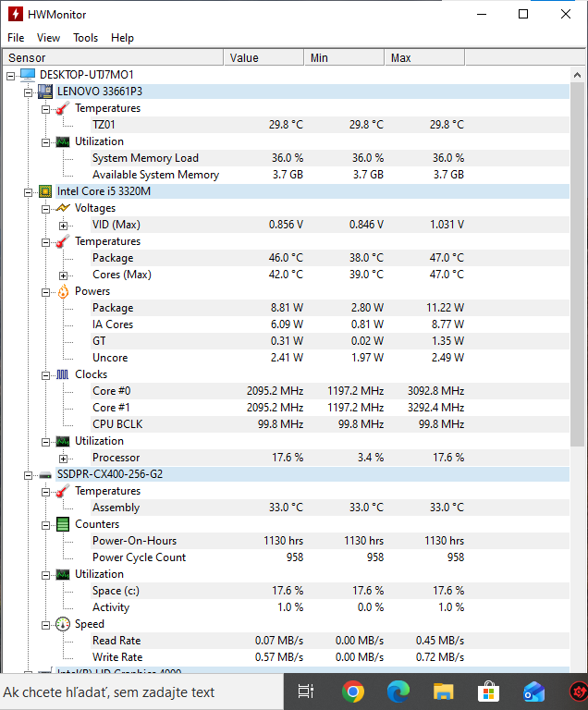Viewport: 588px width, 710px height.
Task: Collapse the DESKTOP-UTJ7MO1 root node
Action: [11, 76]
